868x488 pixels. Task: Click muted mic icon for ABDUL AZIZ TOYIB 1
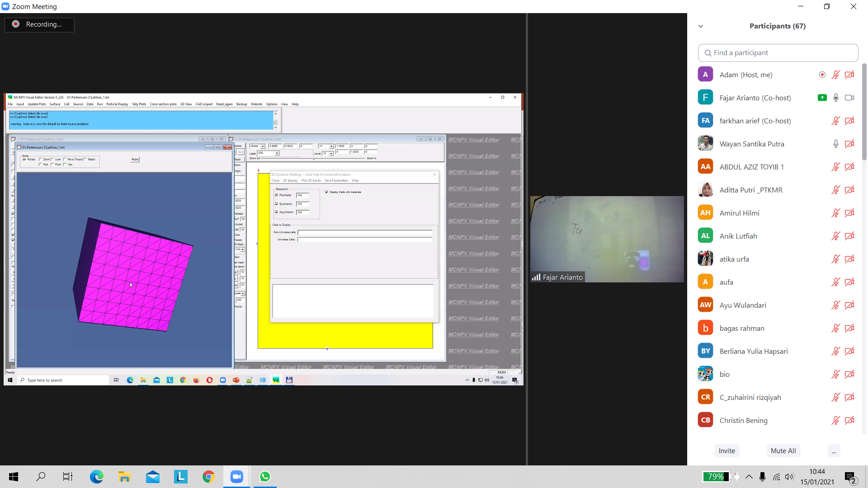pos(835,167)
